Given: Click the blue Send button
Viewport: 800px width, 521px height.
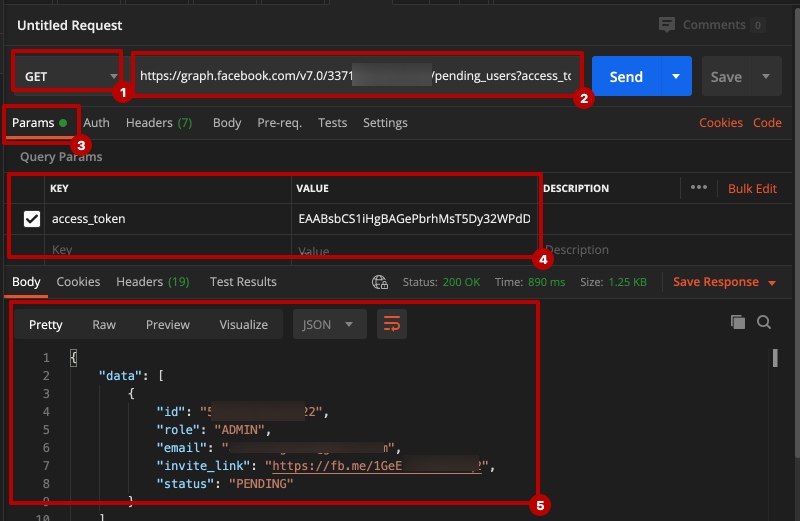Looking at the screenshot, I should click(x=627, y=77).
